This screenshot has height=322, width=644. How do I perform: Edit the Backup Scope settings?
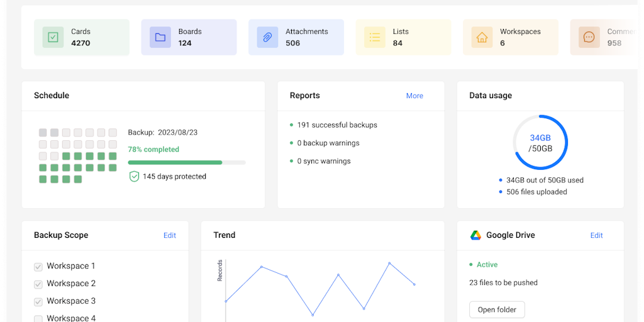pyautogui.click(x=170, y=235)
